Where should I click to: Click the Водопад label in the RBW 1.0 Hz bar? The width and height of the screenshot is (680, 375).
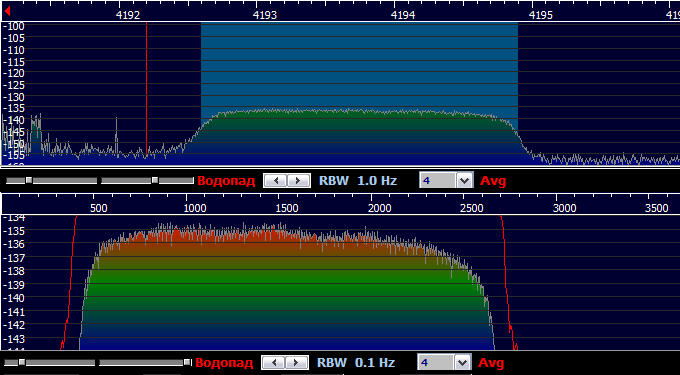tap(226, 180)
